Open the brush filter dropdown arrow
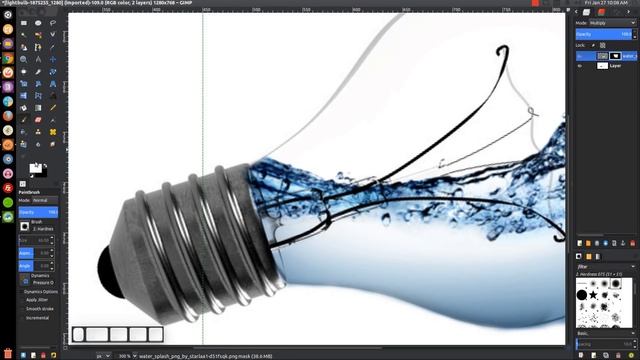 (633, 267)
